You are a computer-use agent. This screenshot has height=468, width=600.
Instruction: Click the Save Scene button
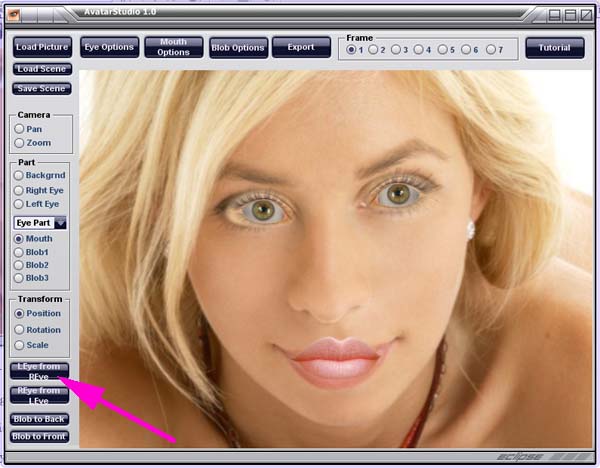pos(42,88)
